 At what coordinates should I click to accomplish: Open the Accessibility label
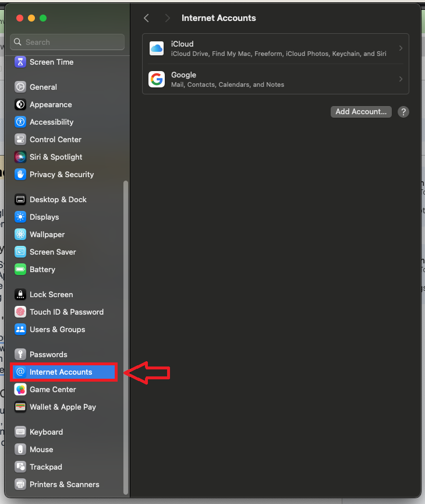[51, 122]
